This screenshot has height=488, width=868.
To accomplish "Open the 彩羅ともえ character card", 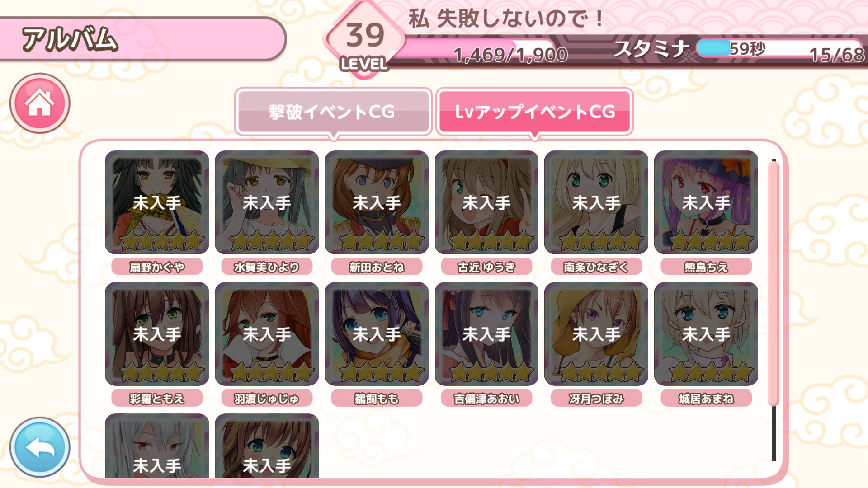I will point(157,333).
